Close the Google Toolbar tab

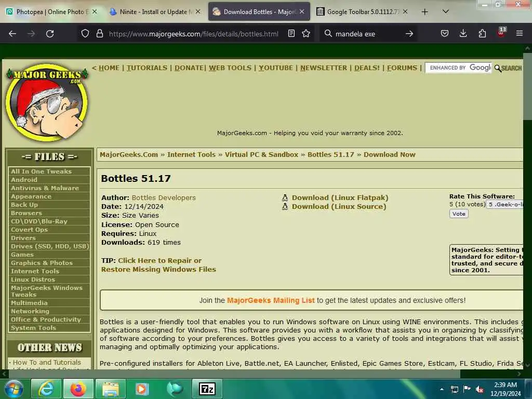click(x=405, y=12)
